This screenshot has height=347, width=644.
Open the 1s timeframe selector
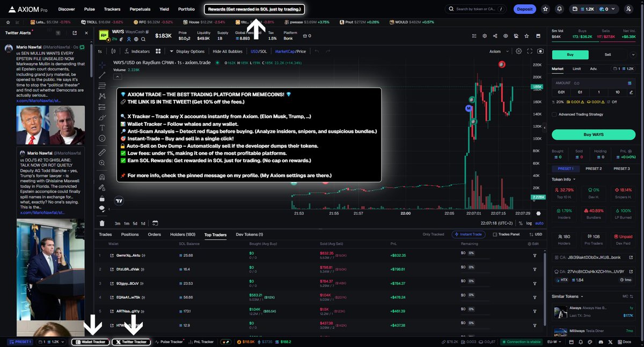click(x=100, y=52)
